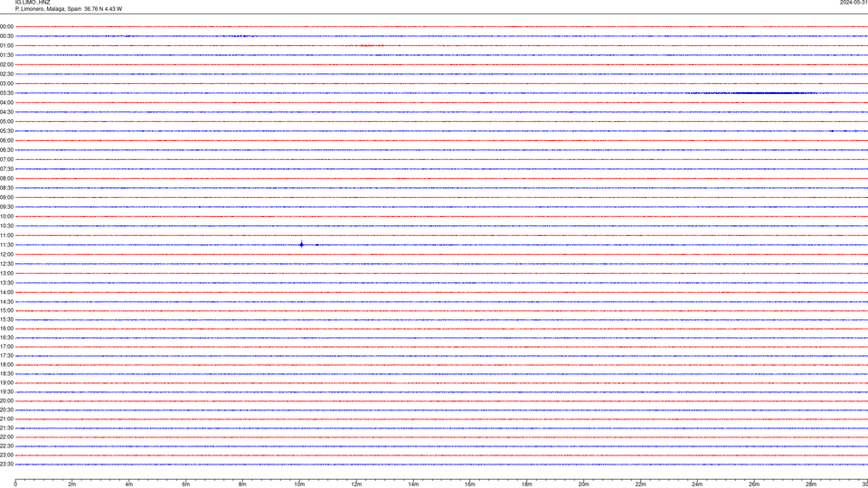868x488 pixels.
Task: Click the 09:30 time label
Action: click(x=6, y=207)
